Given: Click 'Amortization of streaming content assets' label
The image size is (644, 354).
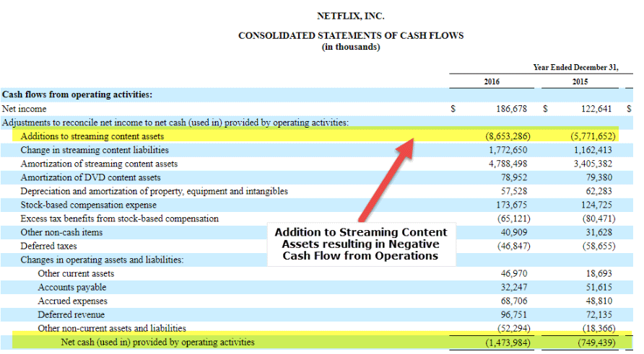Looking at the screenshot, I should 99,164.
